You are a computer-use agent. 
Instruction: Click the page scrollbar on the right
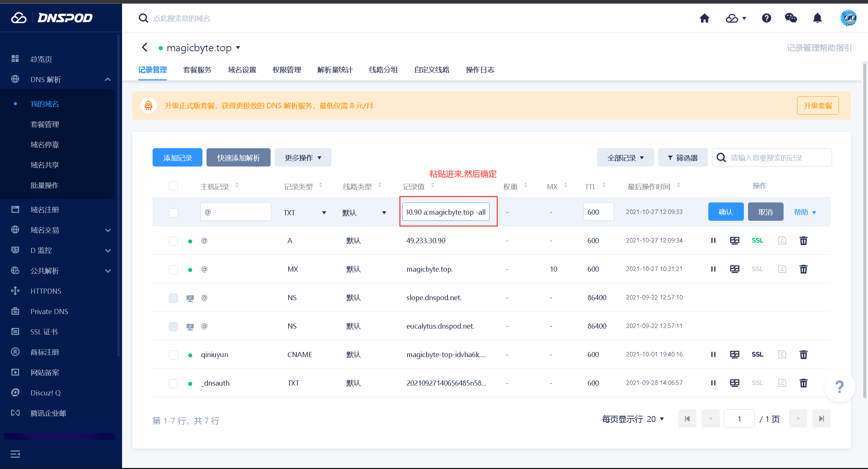point(864,231)
